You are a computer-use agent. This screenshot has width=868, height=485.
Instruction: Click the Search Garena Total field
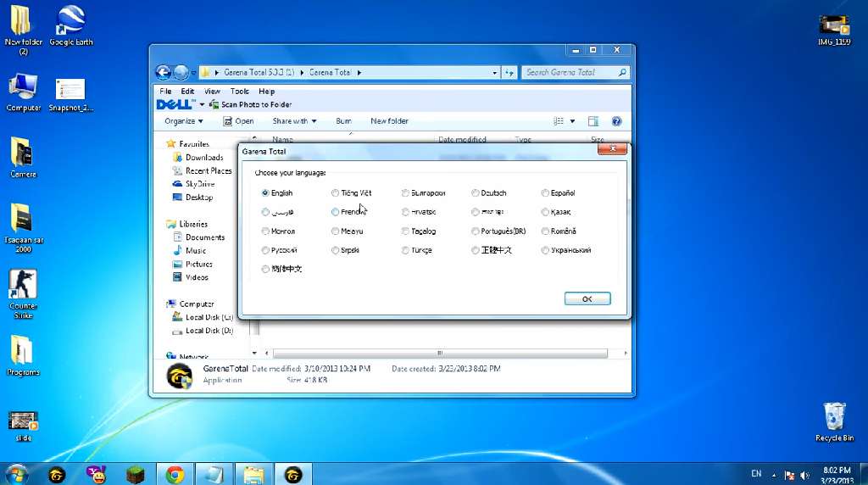pos(570,73)
